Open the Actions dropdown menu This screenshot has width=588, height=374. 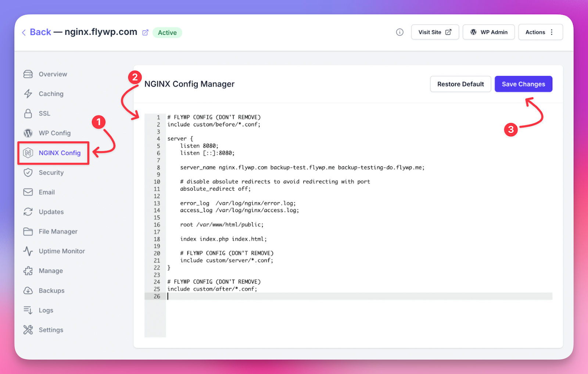(x=541, y=32)
